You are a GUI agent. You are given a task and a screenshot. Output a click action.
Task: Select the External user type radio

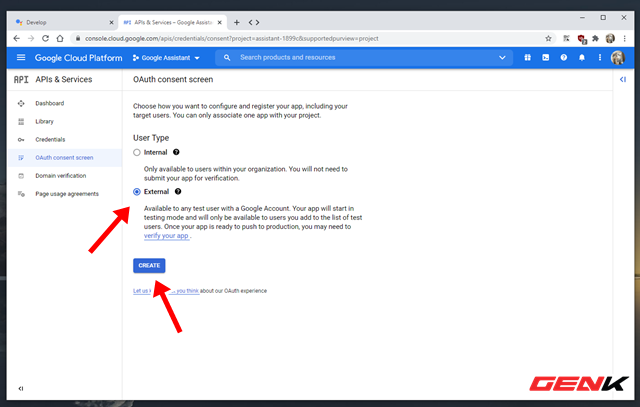pyautogui.click(x=137, y=191)
